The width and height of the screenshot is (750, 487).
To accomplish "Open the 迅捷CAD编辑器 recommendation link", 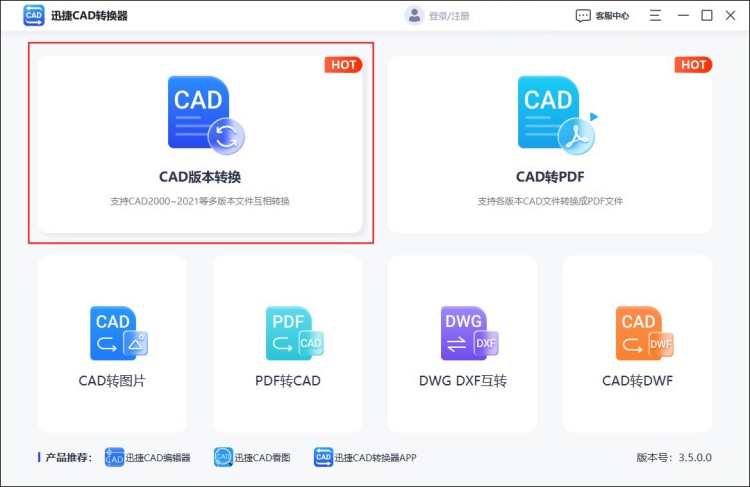I will click(158, 458).
